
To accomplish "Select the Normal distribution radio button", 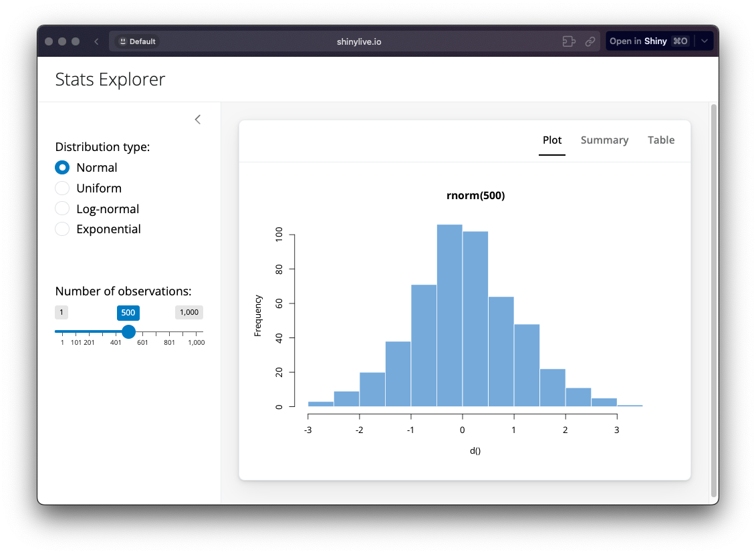I will coord(62,168).
